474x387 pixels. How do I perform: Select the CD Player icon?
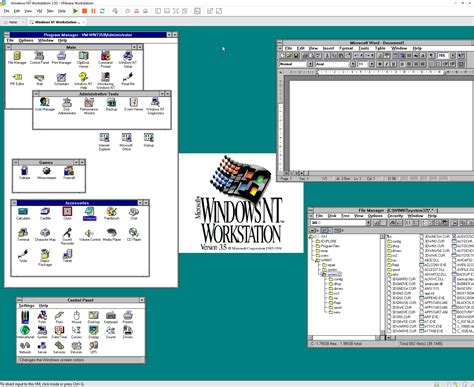(134, 235)
